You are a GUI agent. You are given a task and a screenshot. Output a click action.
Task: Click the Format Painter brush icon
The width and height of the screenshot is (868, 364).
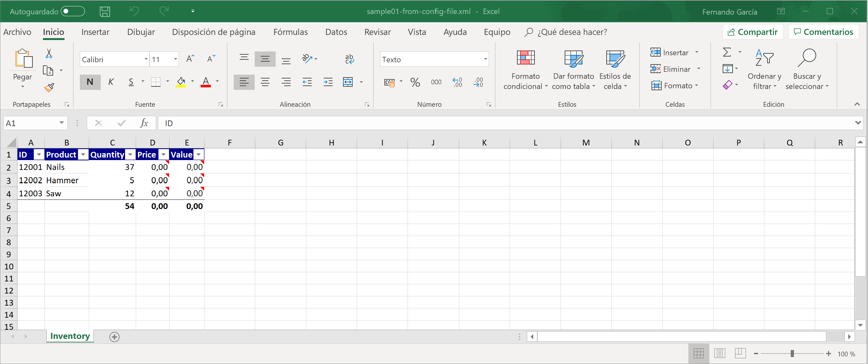click(x=49, y=88)
